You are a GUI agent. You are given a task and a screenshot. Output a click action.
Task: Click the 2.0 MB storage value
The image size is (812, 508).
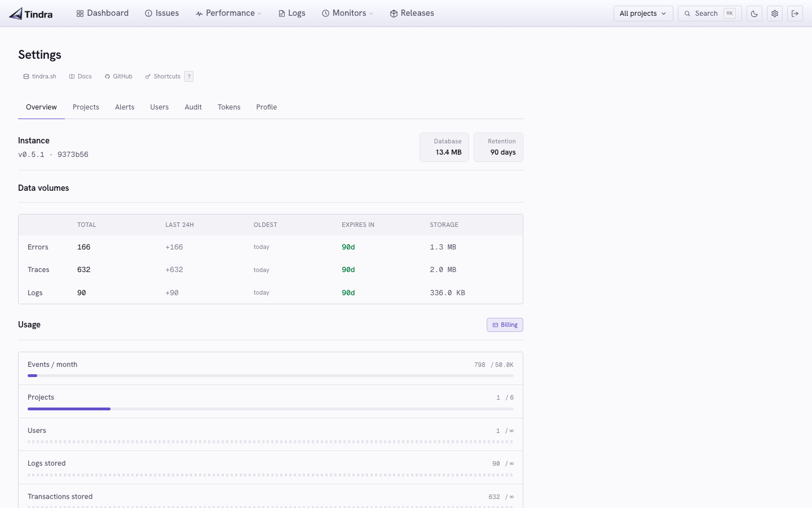(443, 270)
